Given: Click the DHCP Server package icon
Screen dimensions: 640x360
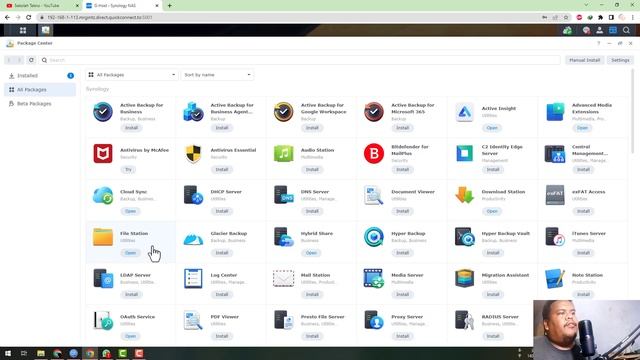Looking at the screenshot, I should (193, 195).
